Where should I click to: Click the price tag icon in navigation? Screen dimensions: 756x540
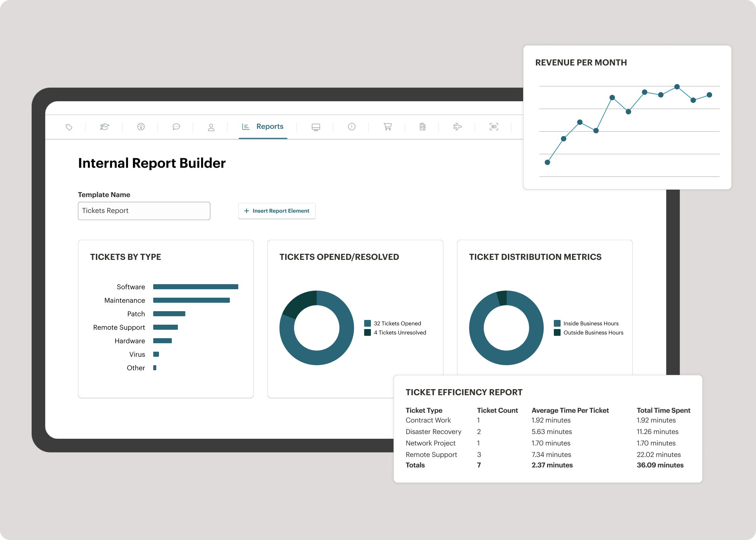coord(69,127)
